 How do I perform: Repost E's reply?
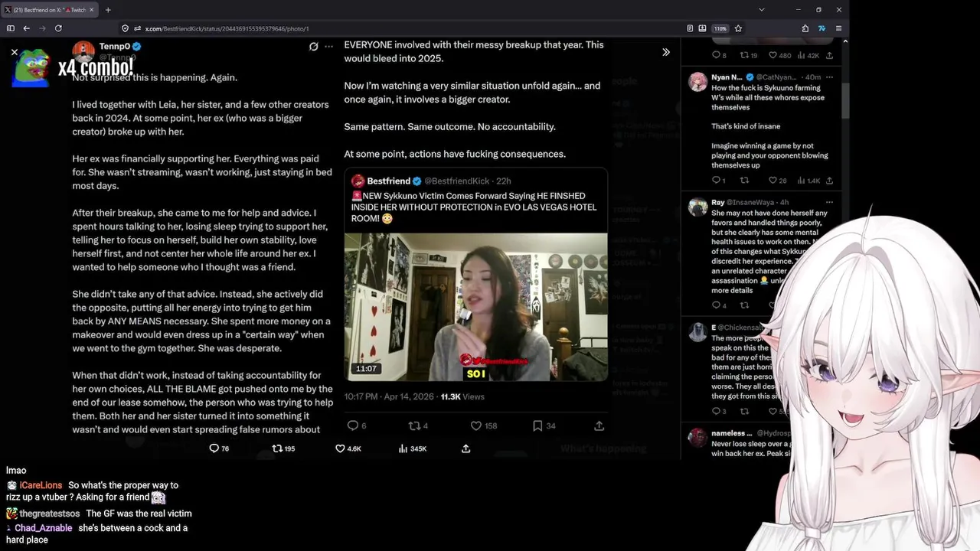pos(743,411)
